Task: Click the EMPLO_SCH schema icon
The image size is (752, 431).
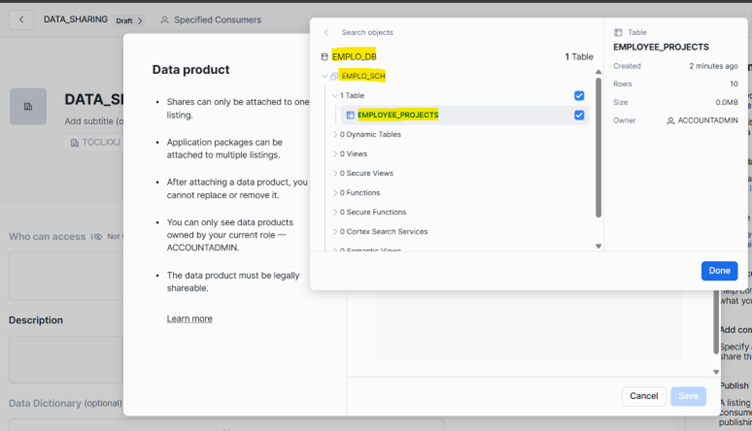Action: coord(334,76)
